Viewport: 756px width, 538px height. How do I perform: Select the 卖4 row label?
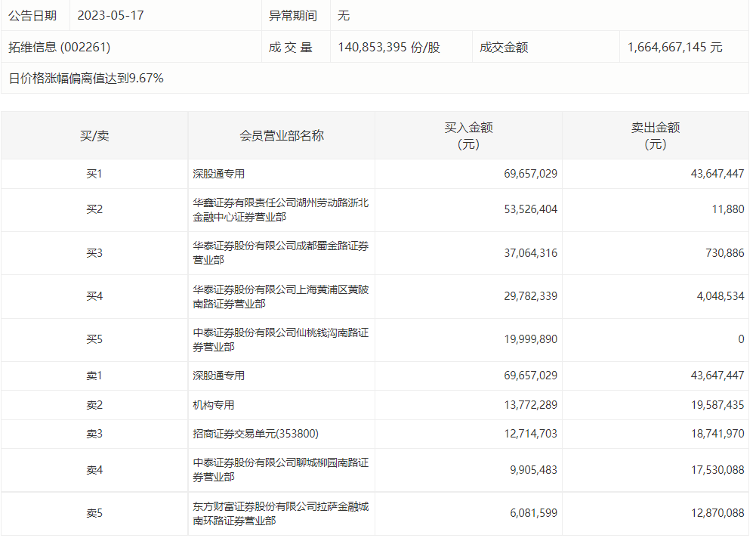[x=94, y=470]
